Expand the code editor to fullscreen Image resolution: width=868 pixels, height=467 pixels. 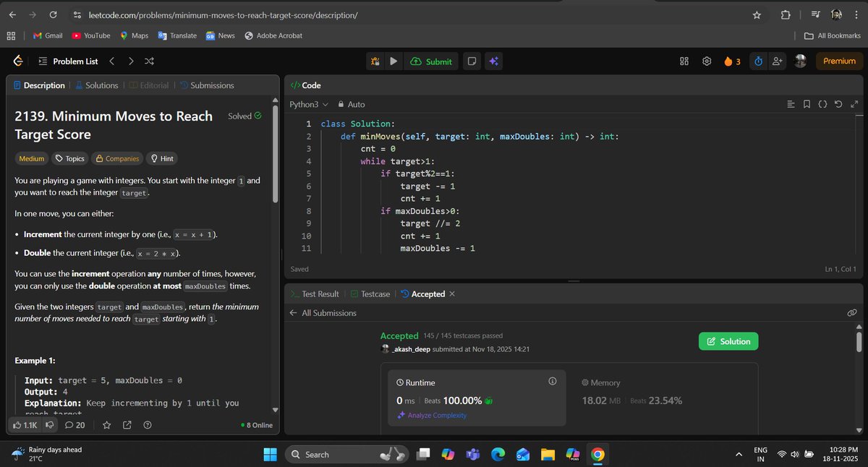[x=854, y=104]
